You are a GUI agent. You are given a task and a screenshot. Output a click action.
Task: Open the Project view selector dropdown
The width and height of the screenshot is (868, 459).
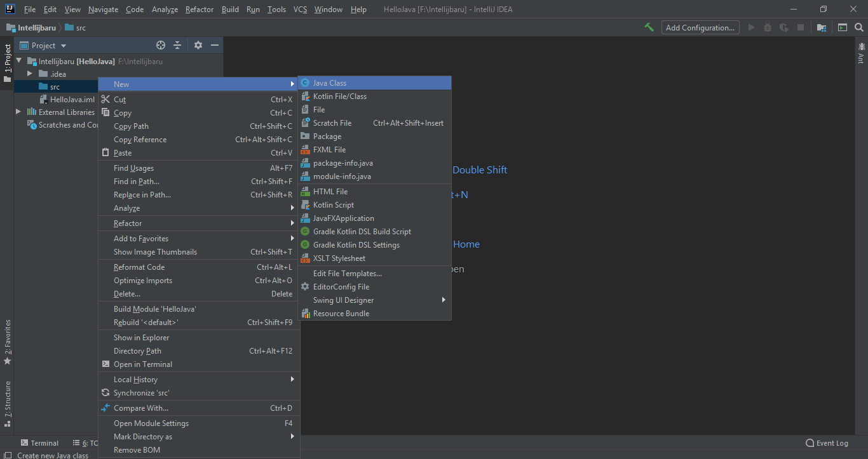tap(43, 46)
